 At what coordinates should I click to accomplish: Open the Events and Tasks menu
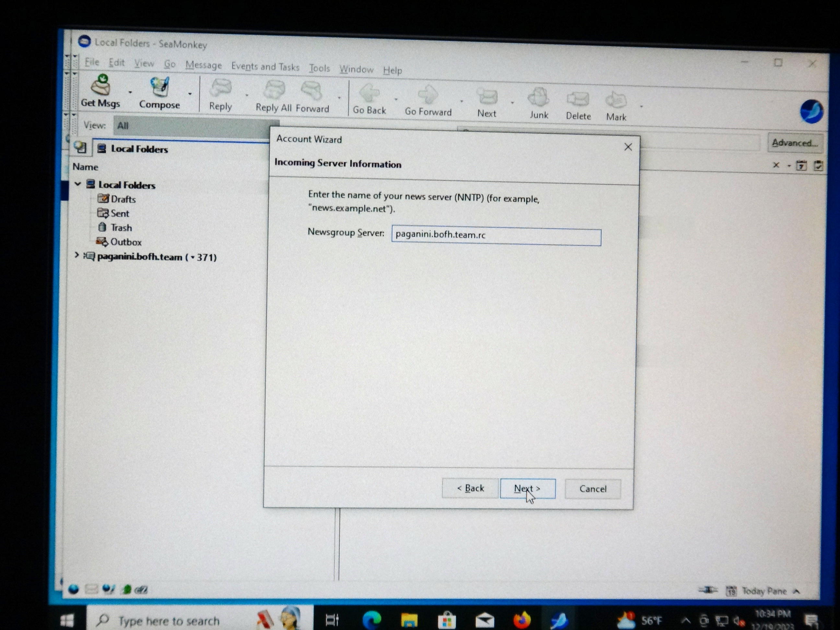[265, 66]
